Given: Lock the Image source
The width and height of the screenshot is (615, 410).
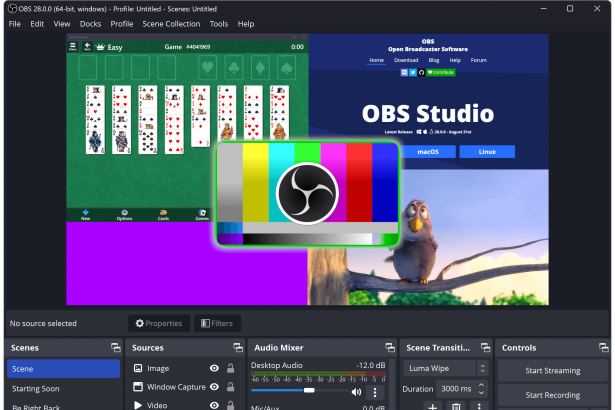Looking at the screenshot, I should tap(231, 368).
